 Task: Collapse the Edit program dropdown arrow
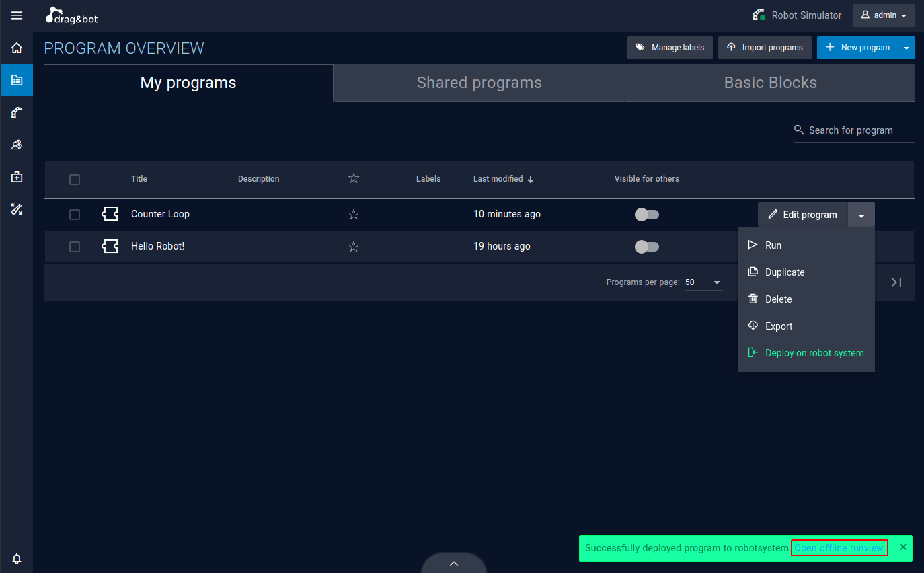(861, 215)
